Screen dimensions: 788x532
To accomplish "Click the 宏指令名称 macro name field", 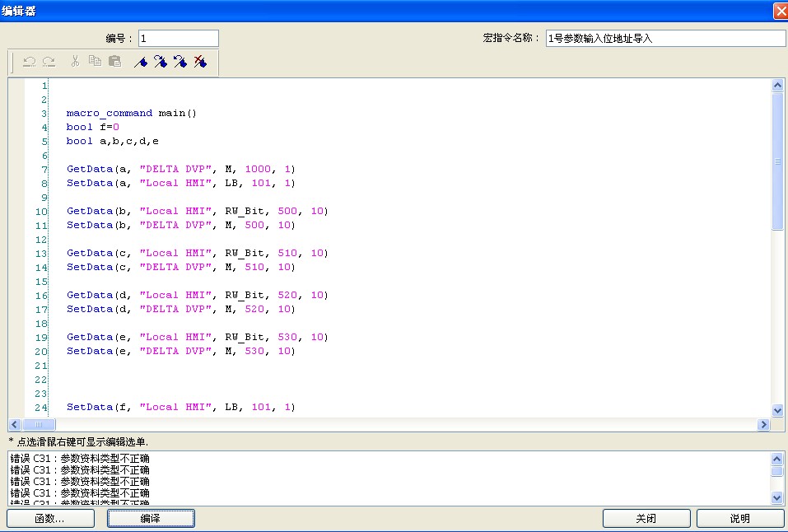I will (665, 39).
